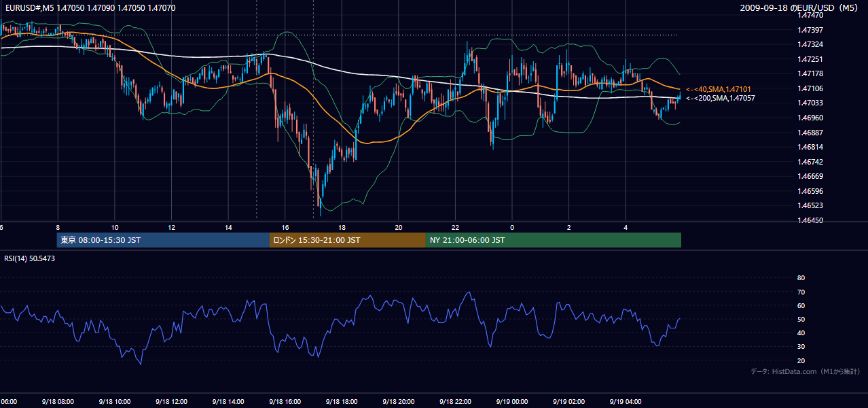This screenshot has width=868, height=408.
Task: Click the 40 SMA 1.47101 label
Action: pos(719,89)
